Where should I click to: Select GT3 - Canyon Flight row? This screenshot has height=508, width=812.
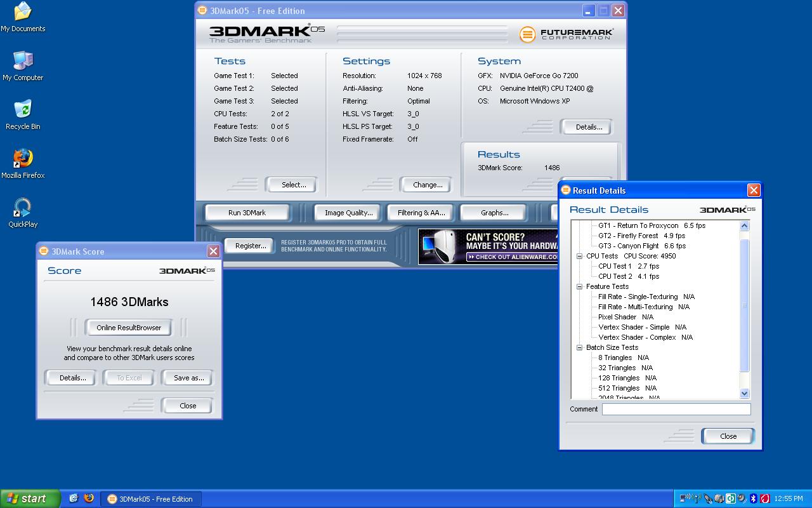pos(641,246)
